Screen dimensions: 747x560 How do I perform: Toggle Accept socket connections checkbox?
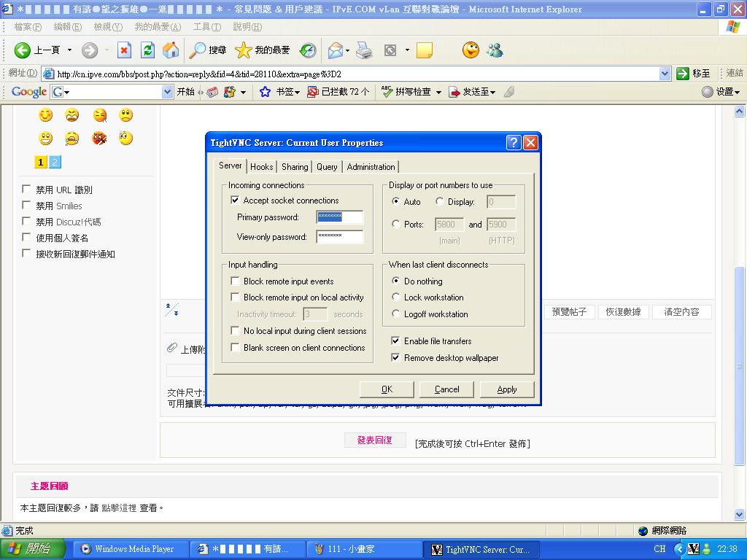pyautogui.click(x=234, y=200)
